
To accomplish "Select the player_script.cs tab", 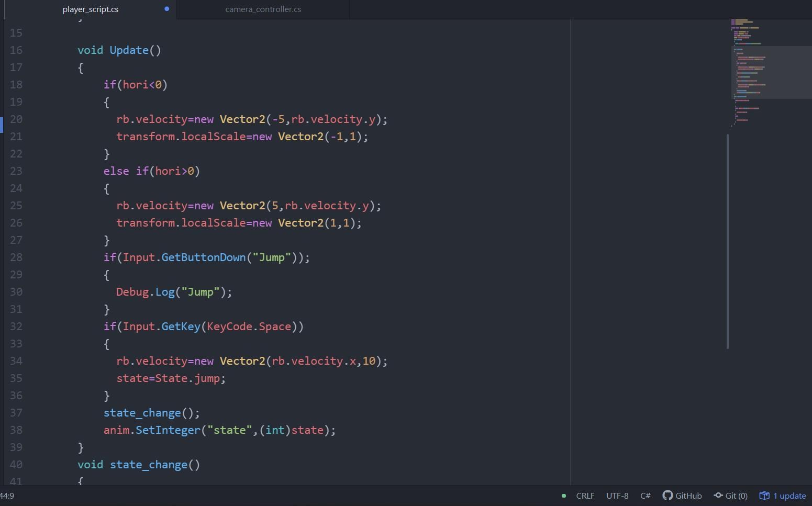I will (90, 9).
